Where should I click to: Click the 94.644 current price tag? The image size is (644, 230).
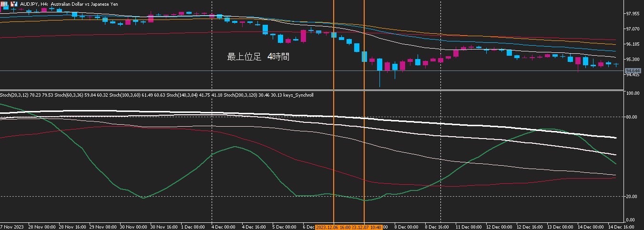pos(634,70)
